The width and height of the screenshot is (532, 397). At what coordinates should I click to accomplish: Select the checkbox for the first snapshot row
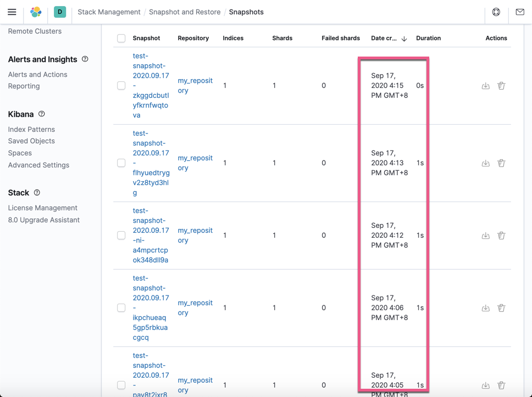(x=121, y=86)
